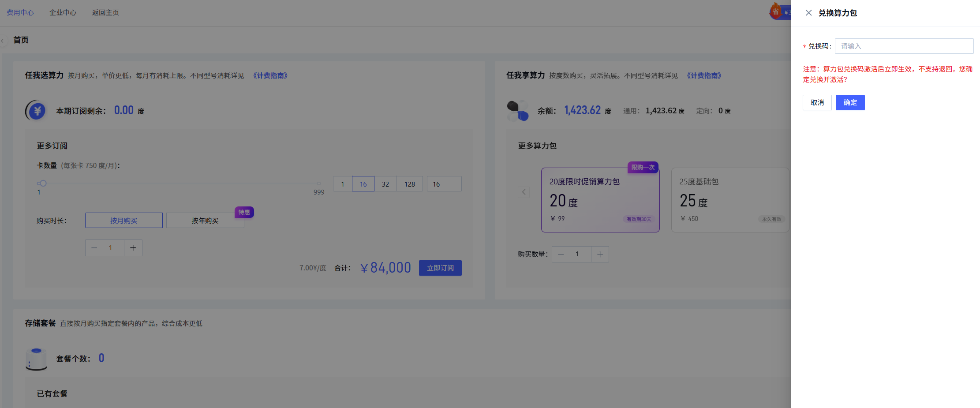The image size is (980, 408).
Task: Select card quantity preset 16
Action: tap(363, 184)
